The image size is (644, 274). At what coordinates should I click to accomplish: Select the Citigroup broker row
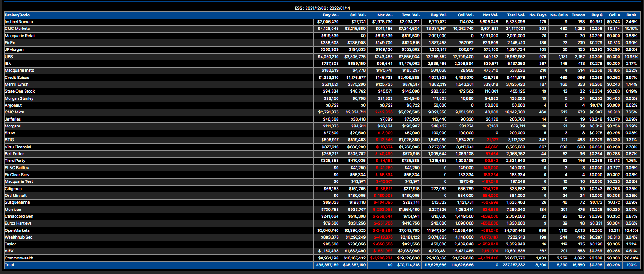point(322,189)
